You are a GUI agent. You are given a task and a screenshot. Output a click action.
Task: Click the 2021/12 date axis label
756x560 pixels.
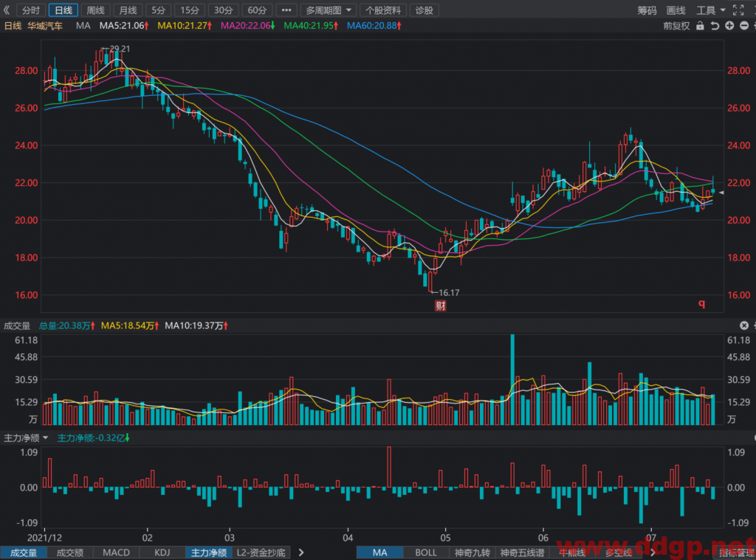coord(44,537)
